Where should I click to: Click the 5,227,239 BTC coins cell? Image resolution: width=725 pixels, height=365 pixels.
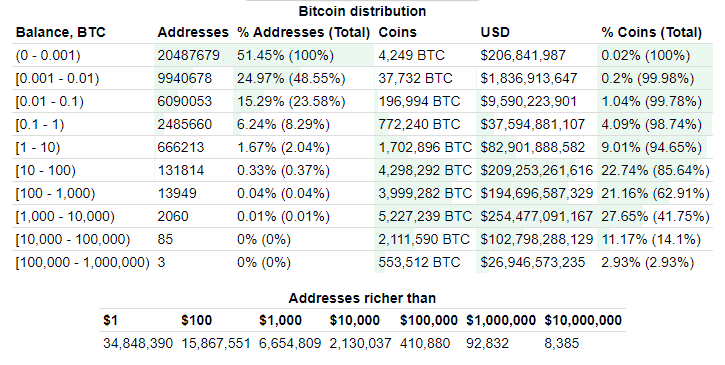425,217
